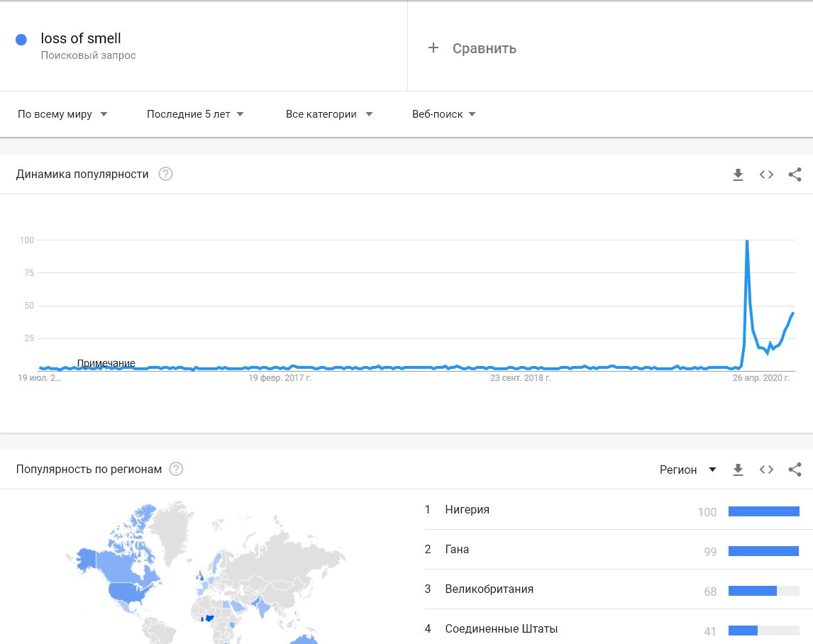Click help icon beside Популярность по регионам

(x=176, y=470)
